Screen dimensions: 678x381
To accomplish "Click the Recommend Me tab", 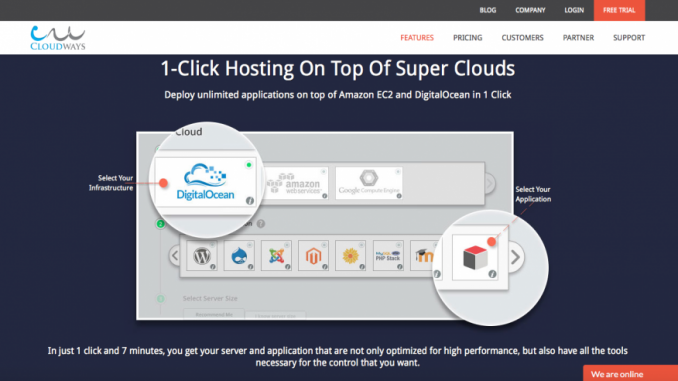I will coord(214,314).
